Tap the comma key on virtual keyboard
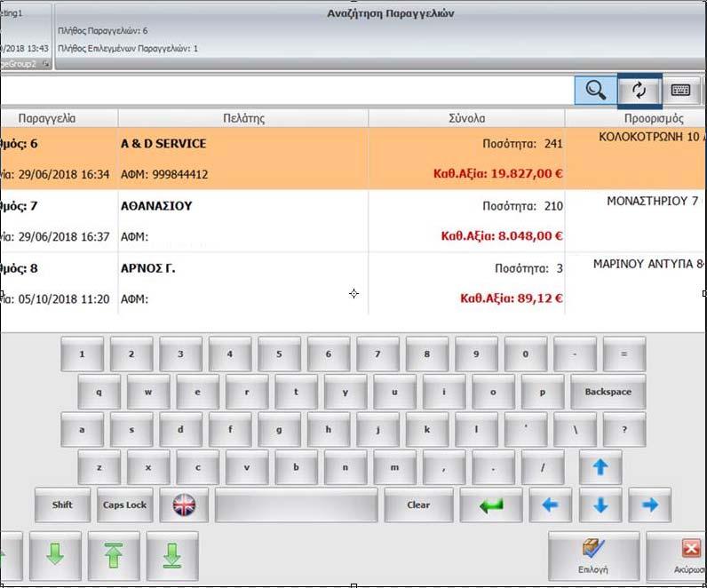The width and height of the screenshot is (707, 588). 444,467
